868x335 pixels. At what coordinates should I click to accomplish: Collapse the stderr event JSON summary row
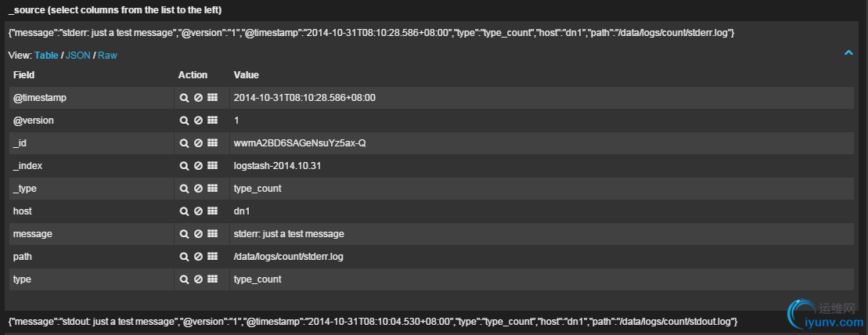click(370, 32)
